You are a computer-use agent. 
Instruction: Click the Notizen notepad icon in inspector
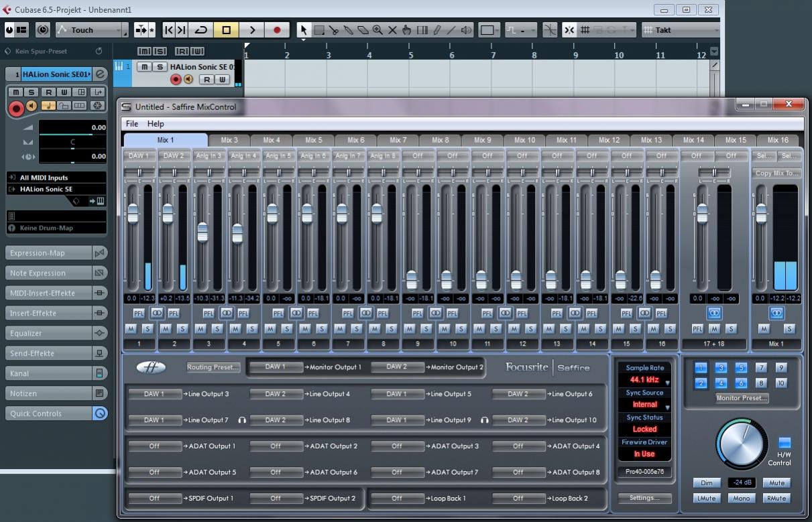[100, 393]
